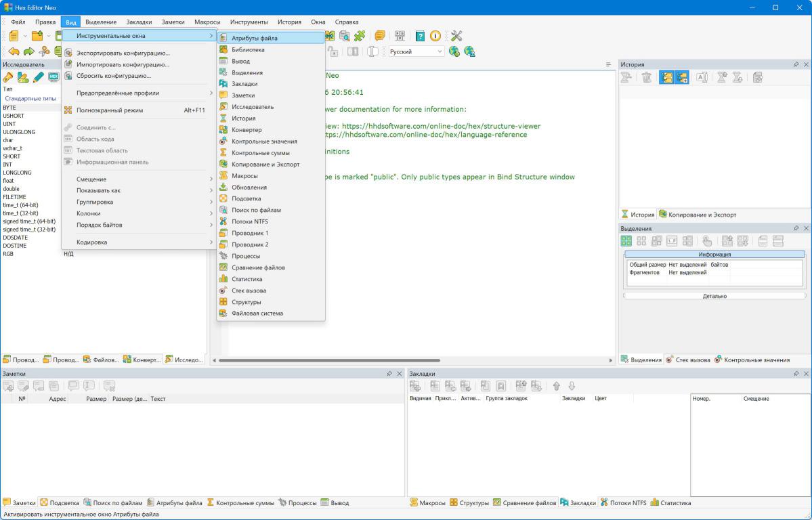Click the Help question mark icon
The width and height of the screenshot is (812, 520).
[x=420, y=36]
